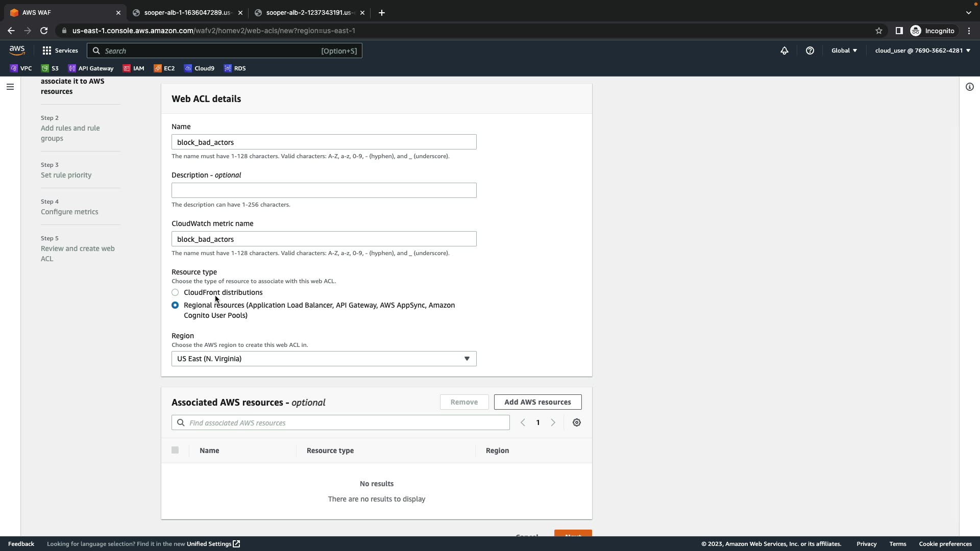
Task: Open the table preferences gear icon
Action: coord(577,422)
